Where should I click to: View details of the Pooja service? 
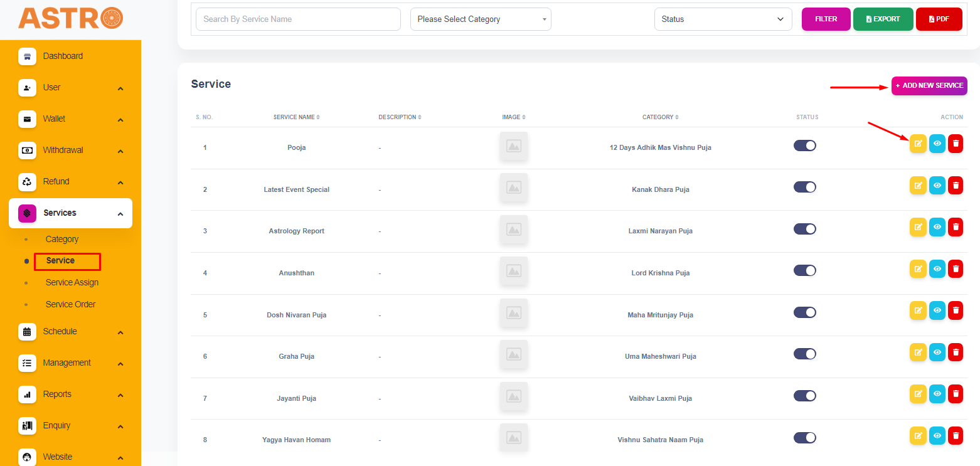pyautogui.click(x=937, y=144)
